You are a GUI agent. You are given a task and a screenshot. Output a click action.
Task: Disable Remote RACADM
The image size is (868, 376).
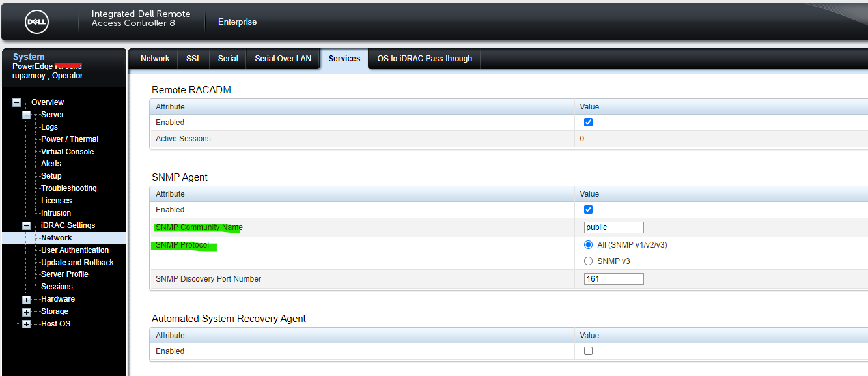[x=588, y=122]
